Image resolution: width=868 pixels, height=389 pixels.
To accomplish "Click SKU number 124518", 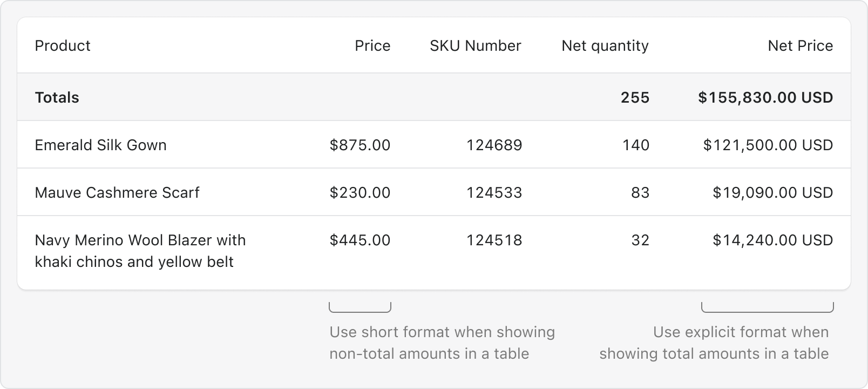I will coord(494,240).
